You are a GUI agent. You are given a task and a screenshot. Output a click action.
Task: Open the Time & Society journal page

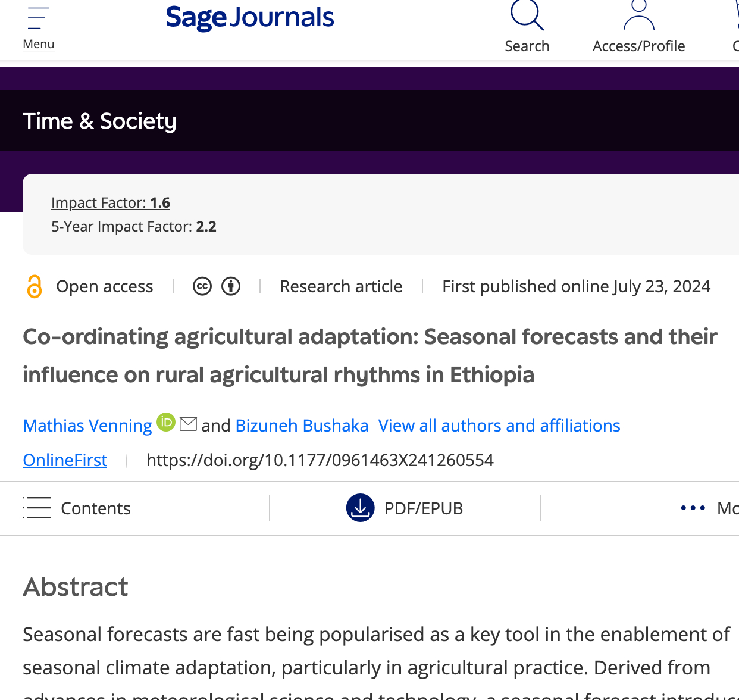pos(100,121)
